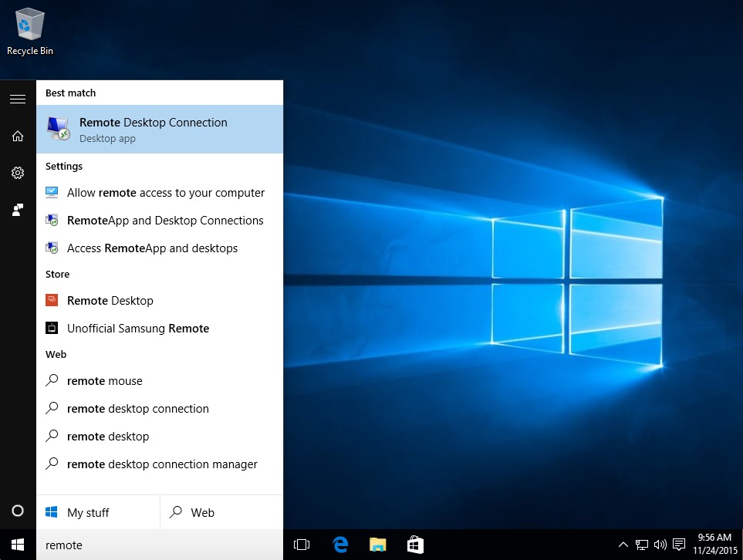Image resolution: width=743 pixels, height=560 pixels.
Task: Open Task View on the taskbar
Action: [x=302, y=545]
